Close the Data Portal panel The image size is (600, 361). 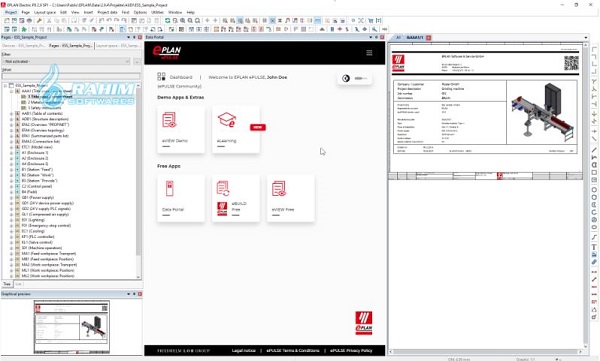382,37
